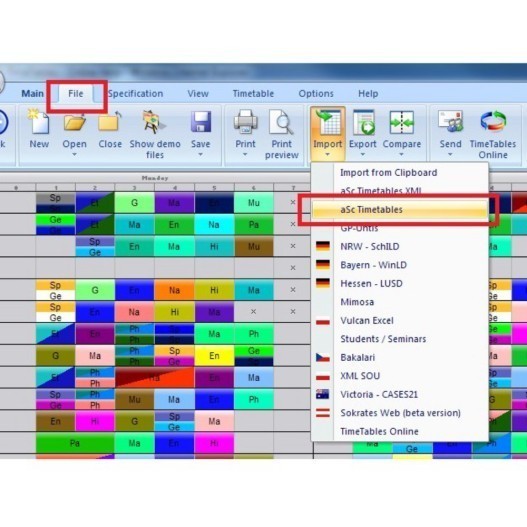Click the Import timetable icon

pyautogui.click(x=327, y=122)
